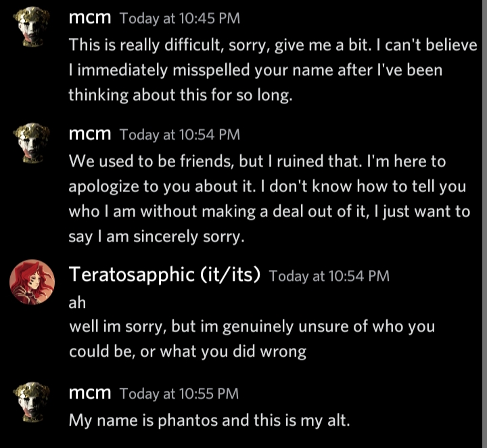Click the "say I am sincerely sorry" line
This screenshot has width=487, height=448.
155,237
